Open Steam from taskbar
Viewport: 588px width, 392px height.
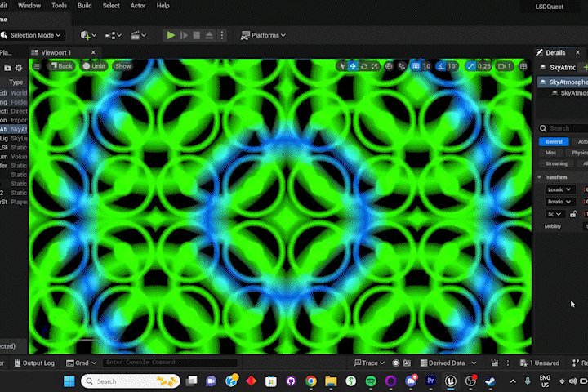coord(490,381)
